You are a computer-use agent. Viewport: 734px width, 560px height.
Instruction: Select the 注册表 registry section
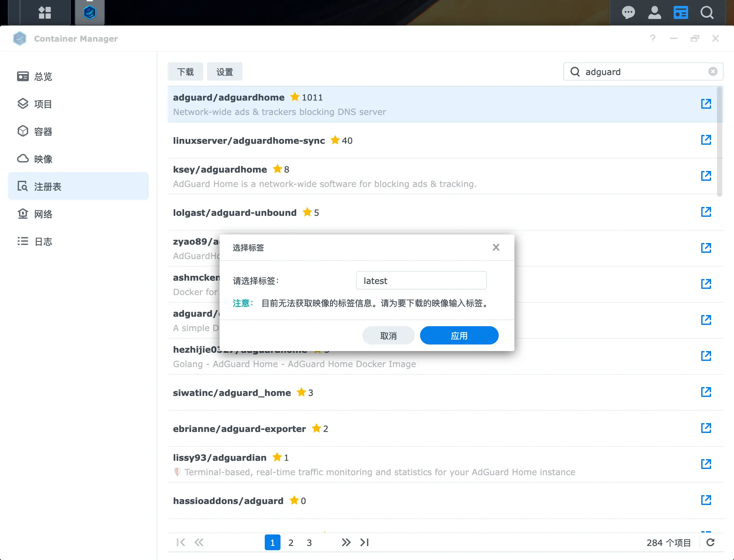click(x=78, y=186)
